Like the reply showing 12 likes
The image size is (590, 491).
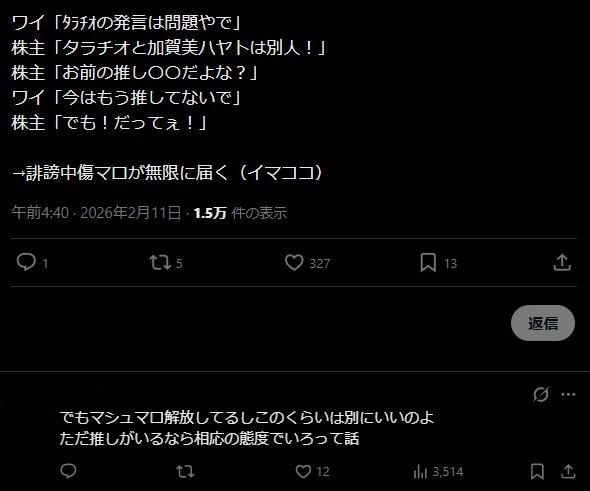pos(303,471)
